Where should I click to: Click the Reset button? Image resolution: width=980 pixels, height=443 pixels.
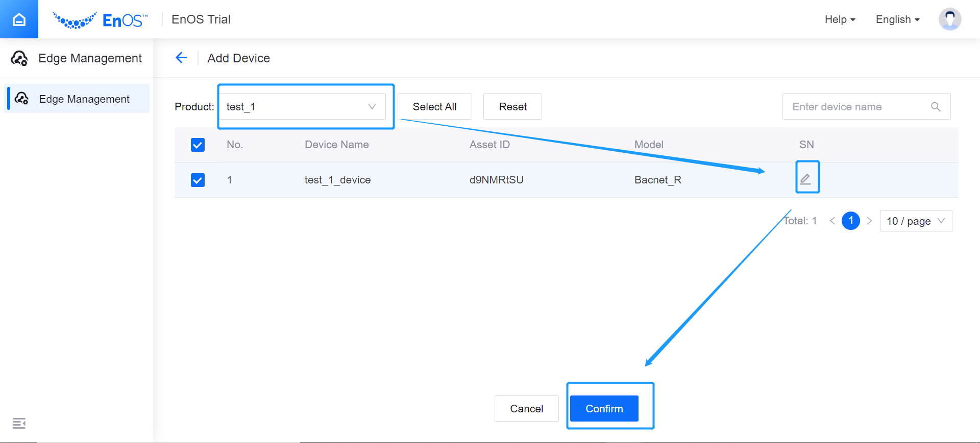click(512, 107)
